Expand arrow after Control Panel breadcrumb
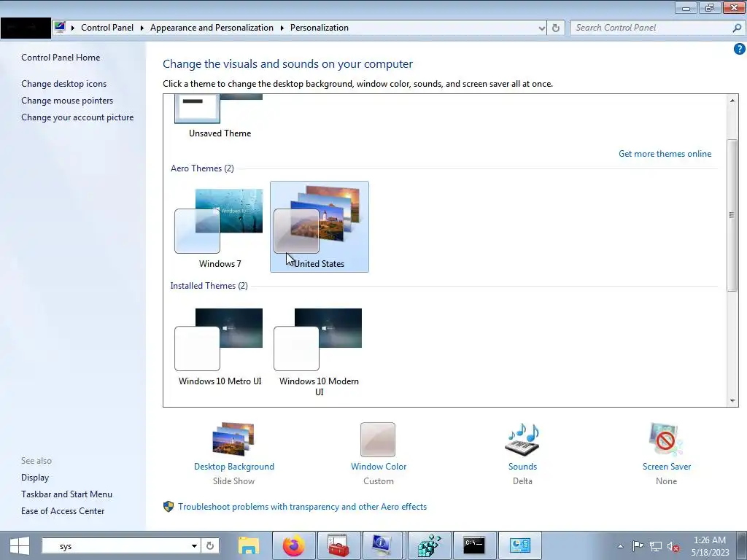 [142, 28]
